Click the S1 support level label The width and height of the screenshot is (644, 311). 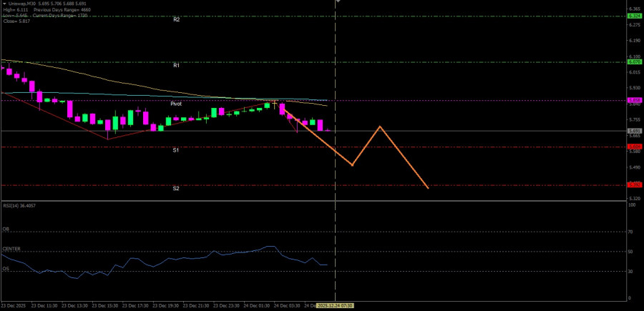pyautogui.click(x=176, y=150)
